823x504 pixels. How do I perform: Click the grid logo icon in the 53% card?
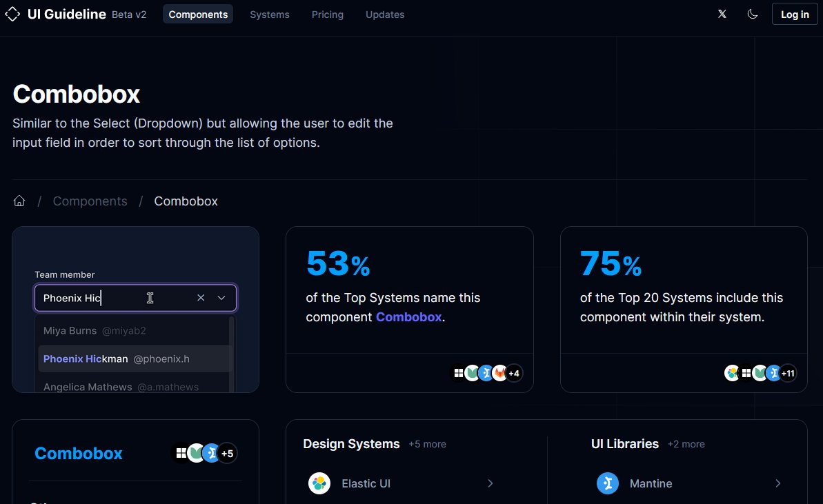click(x=459, y=373)
